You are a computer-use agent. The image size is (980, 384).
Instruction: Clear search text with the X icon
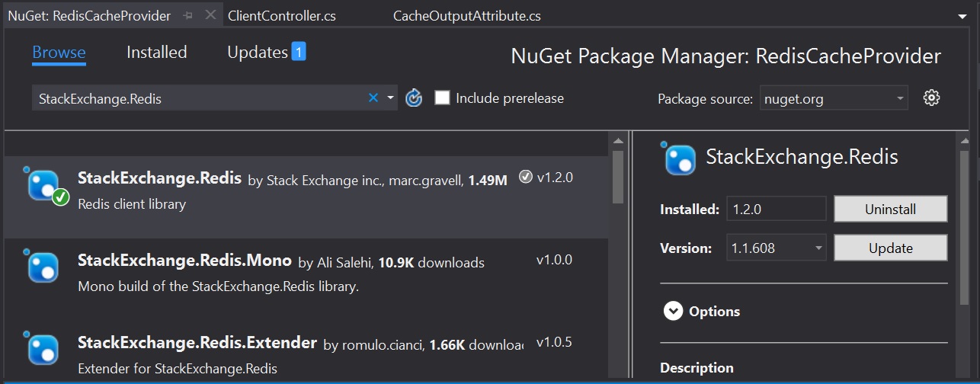pyautogui.click(x=373, y=98)
